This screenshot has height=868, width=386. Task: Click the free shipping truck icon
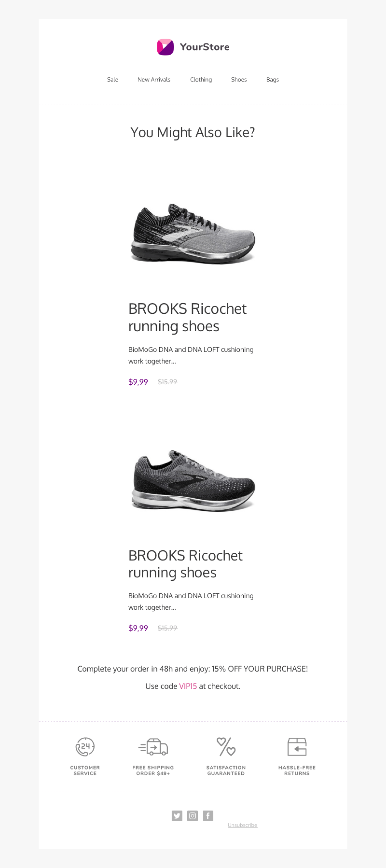153,747
